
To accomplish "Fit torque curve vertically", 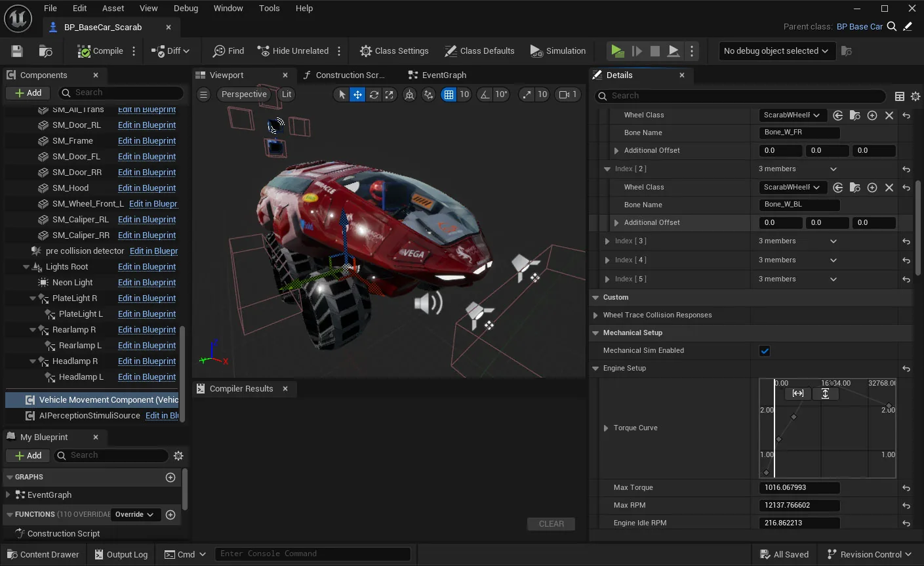I will click(x=825, y=394).
